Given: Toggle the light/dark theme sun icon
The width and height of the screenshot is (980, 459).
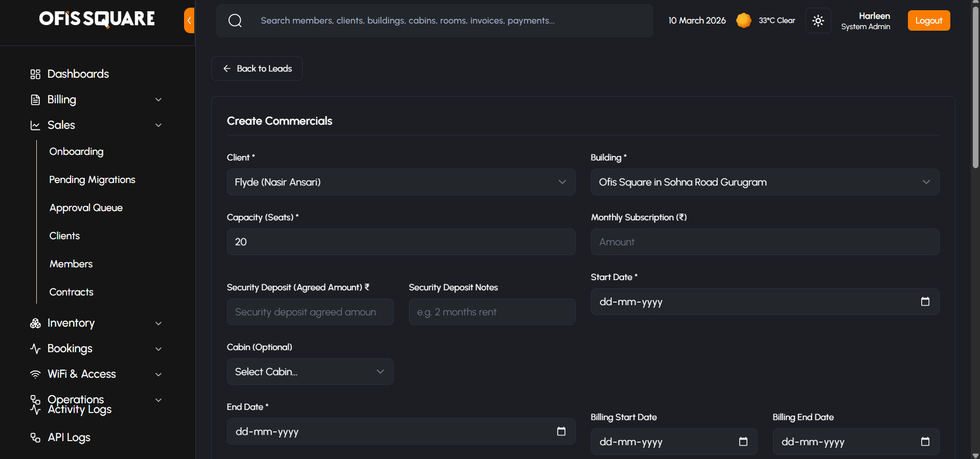Looking at the screenshot, I should click(818, 20).
